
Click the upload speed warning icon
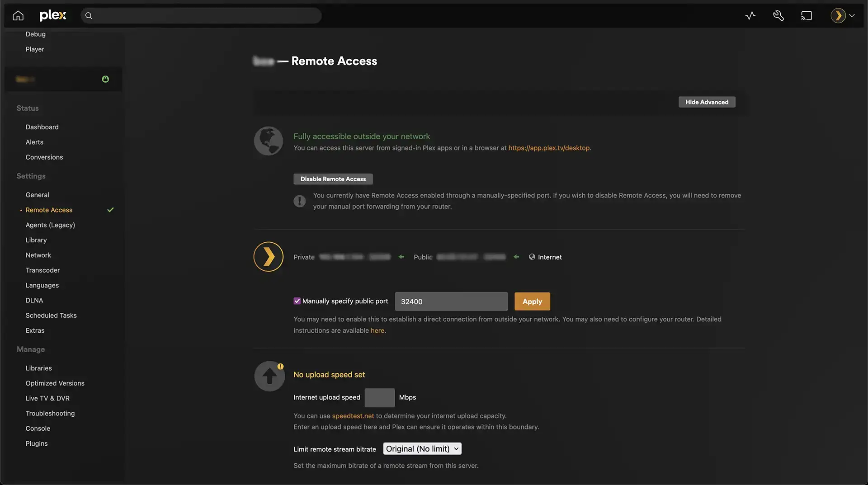click(x=280, y=366)
